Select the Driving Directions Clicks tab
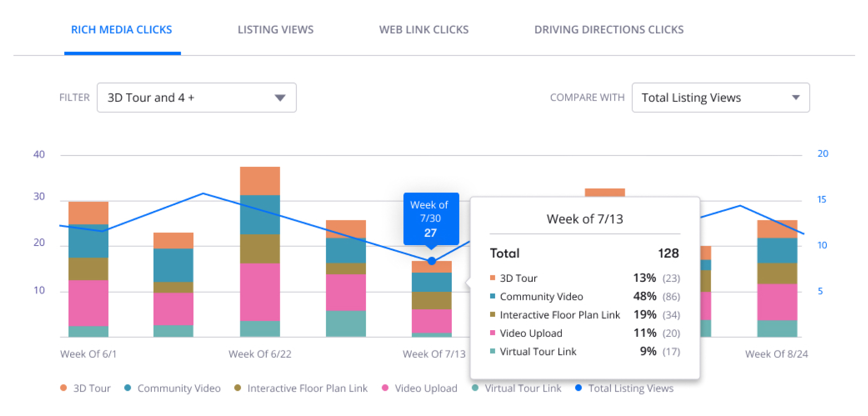The width and height of the screenshot is (868, 416). point(609,30)
